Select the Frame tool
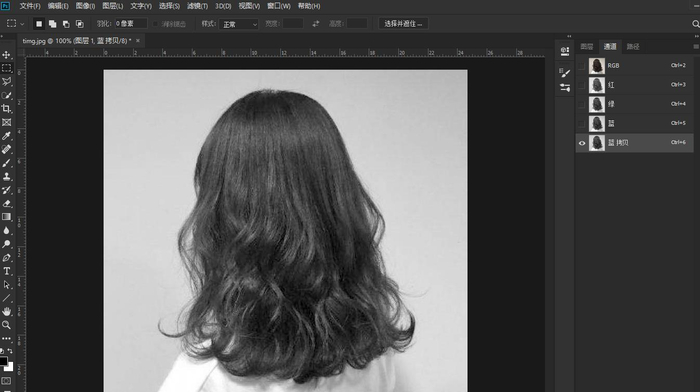The image size is (700, 392). tap(6, 122)
